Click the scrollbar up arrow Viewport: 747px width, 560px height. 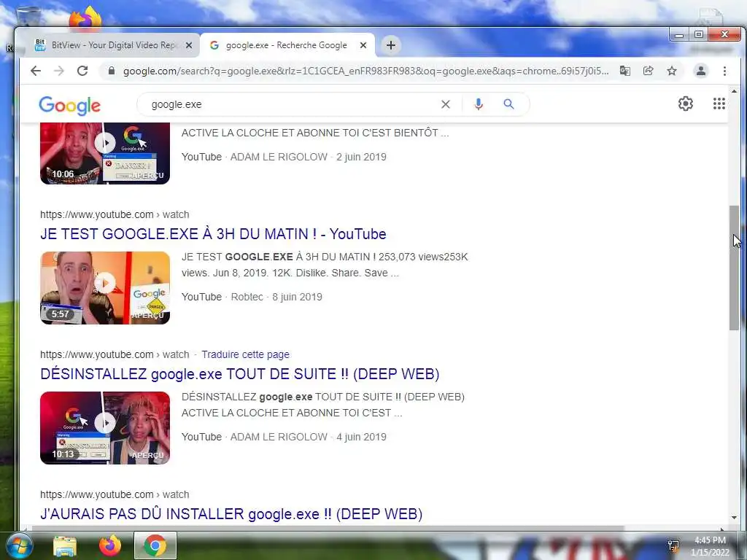(x=734, y=91)
